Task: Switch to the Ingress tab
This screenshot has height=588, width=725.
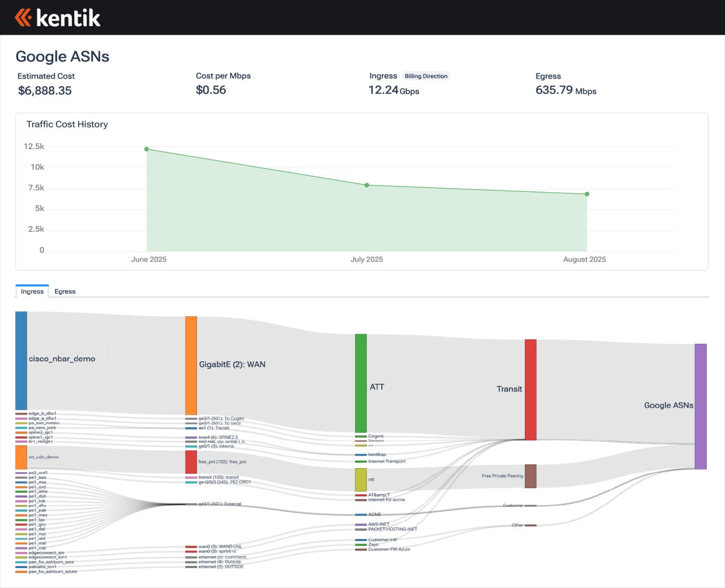Action: coord(32,292)
